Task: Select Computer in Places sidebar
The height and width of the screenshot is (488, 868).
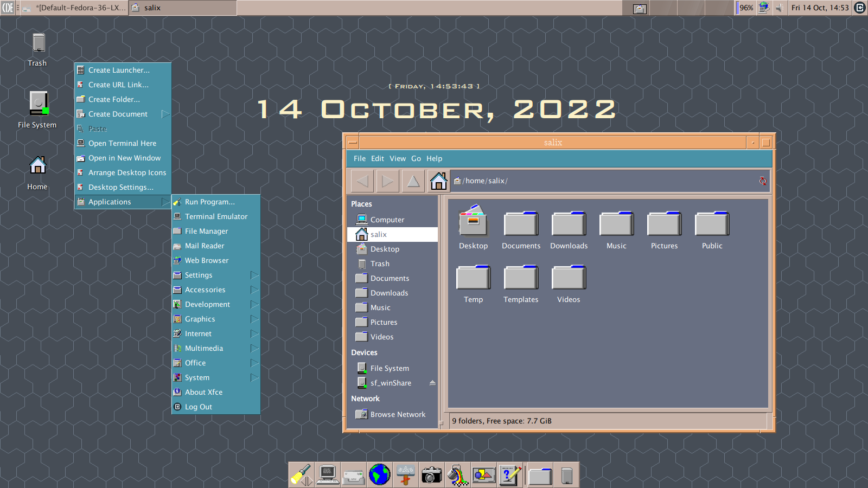Action: point(392,220)
